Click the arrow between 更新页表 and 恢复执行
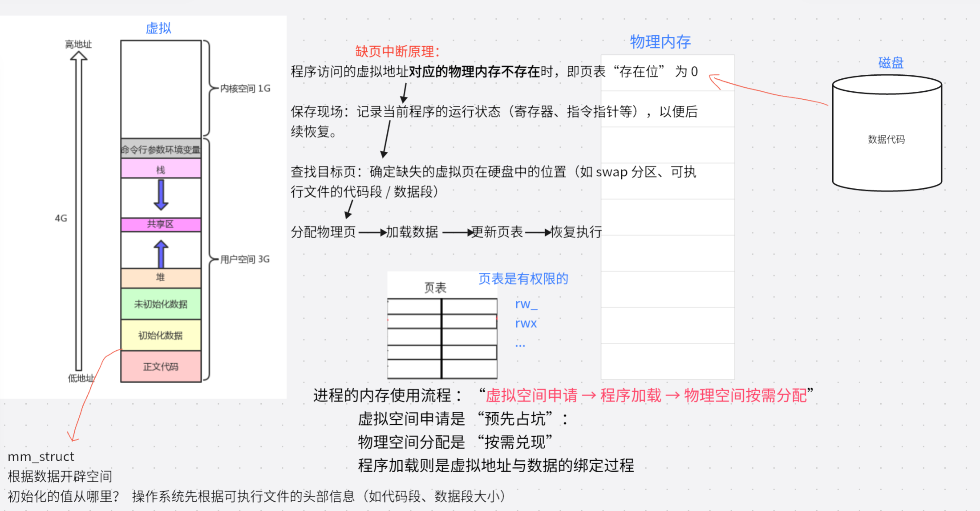 click(537, 232)
